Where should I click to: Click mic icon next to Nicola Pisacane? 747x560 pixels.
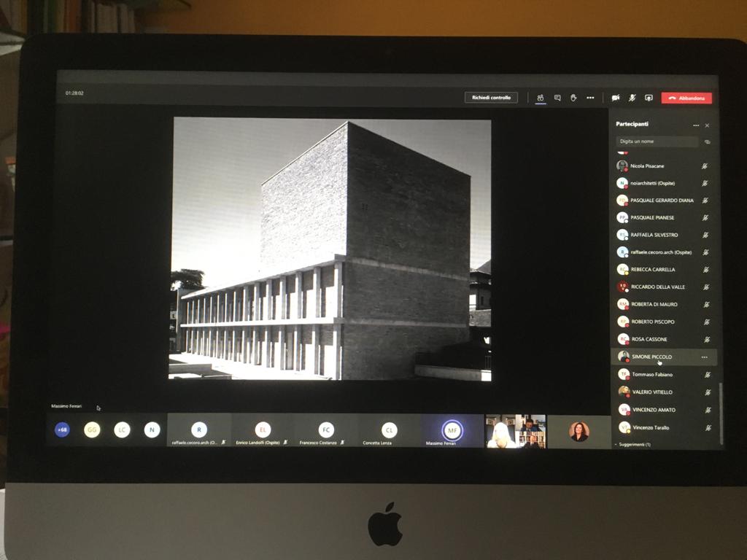tap(705, 166)
